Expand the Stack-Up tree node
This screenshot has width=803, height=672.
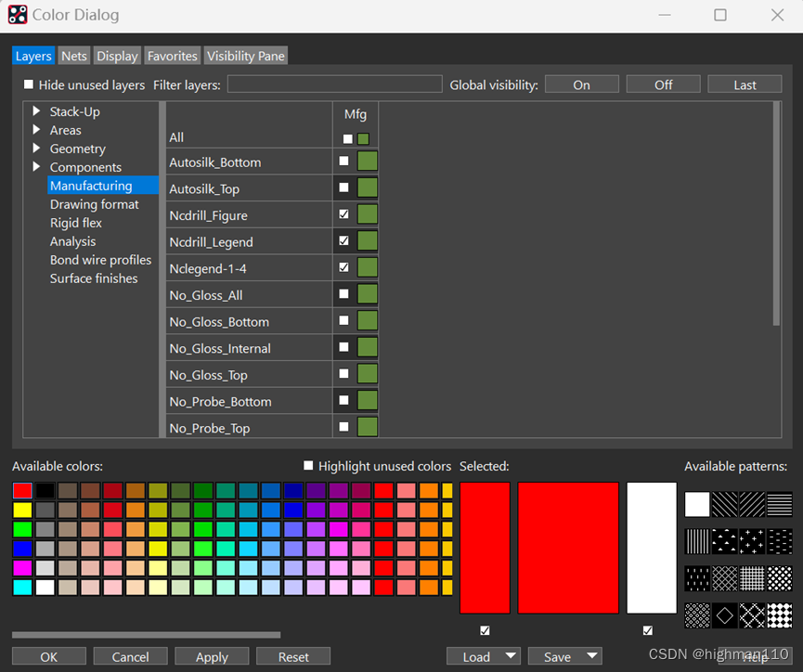point(37,111)
